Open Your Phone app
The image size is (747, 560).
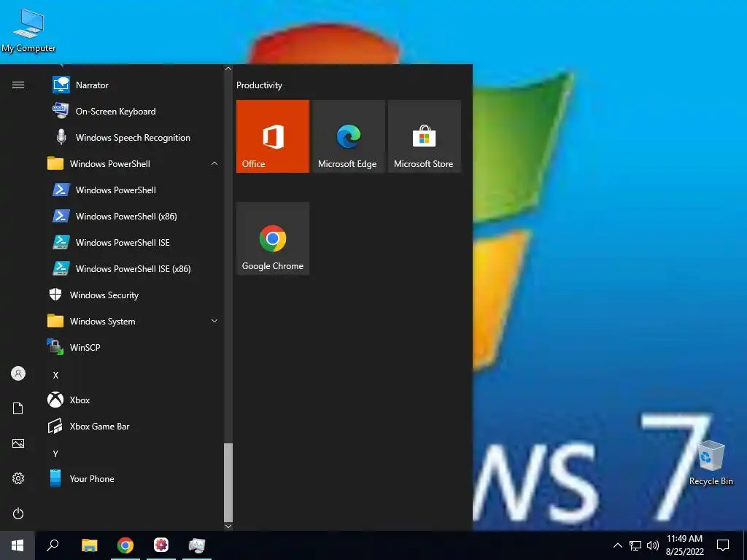click(133, 478)
